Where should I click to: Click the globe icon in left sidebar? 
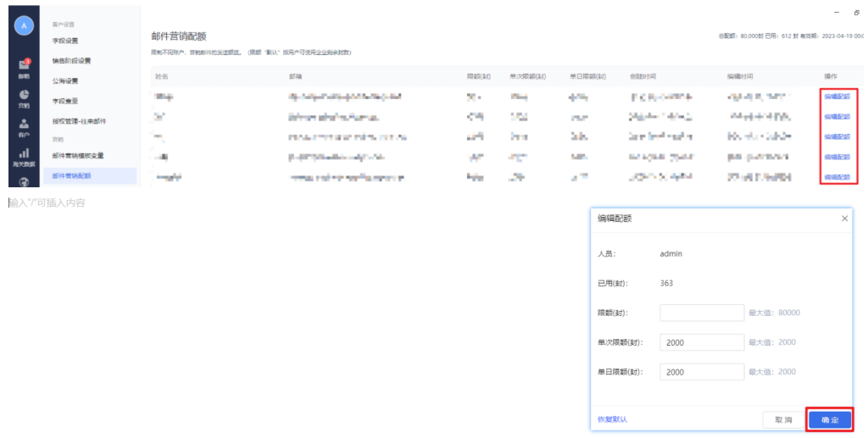(x=24, y=180)
